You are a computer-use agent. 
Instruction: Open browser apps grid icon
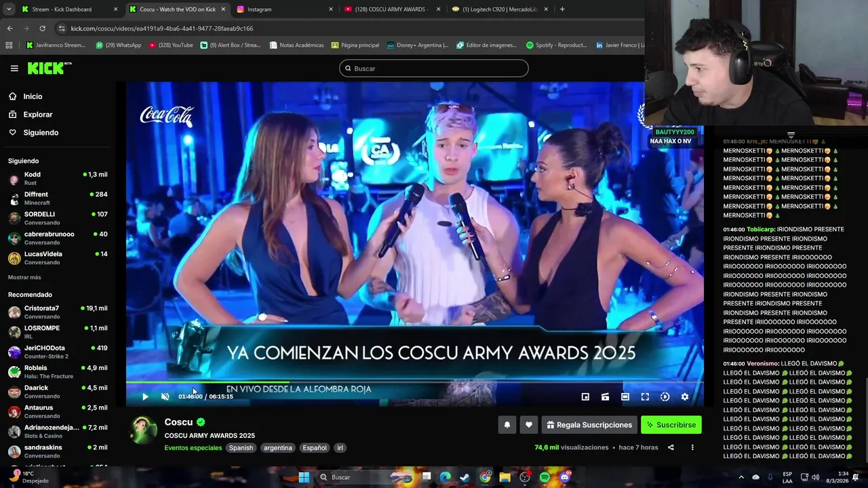[9, 45]
